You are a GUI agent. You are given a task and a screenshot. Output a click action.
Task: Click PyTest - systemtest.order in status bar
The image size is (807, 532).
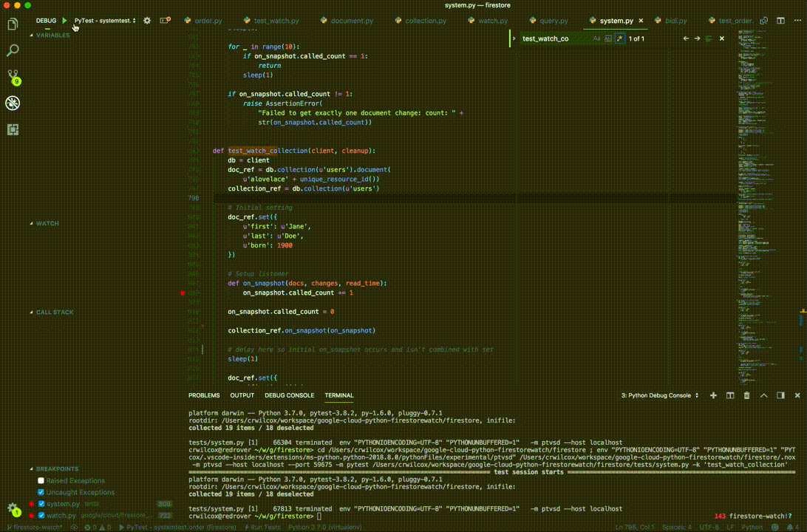[177, 528]
